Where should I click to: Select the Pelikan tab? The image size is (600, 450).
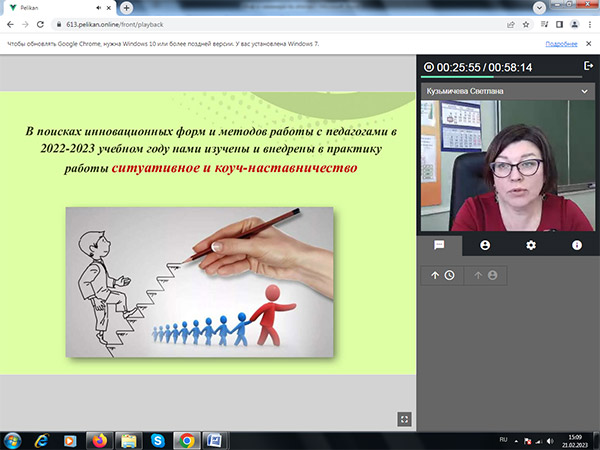(57, 8)
